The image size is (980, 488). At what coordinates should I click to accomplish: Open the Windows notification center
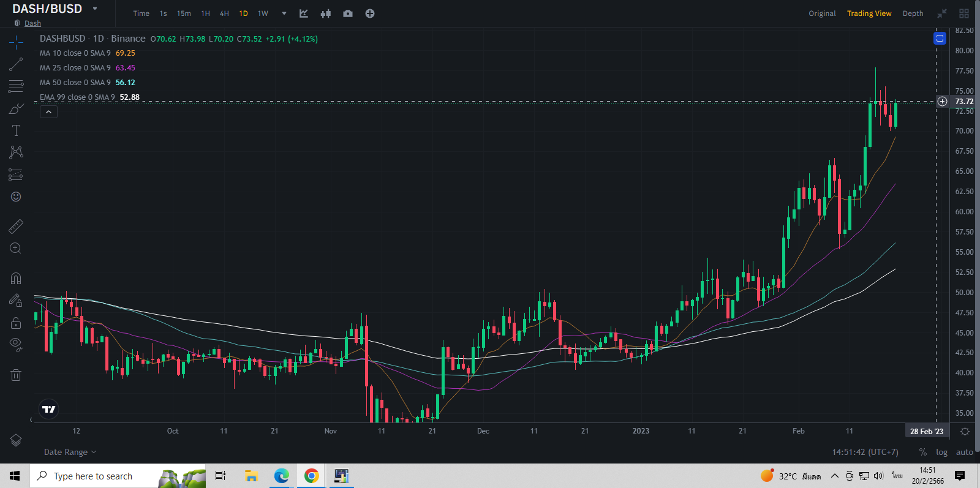pos(960,476)
